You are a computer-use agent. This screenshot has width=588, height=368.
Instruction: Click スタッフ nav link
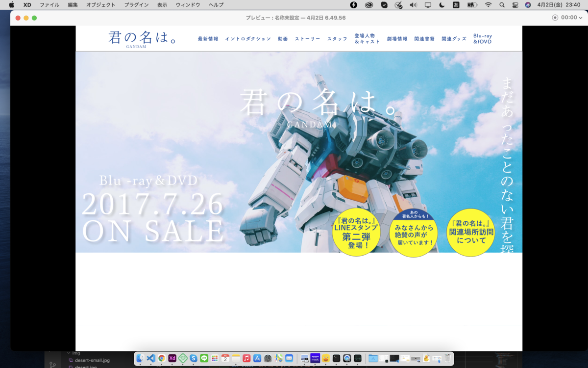(337, 39)
